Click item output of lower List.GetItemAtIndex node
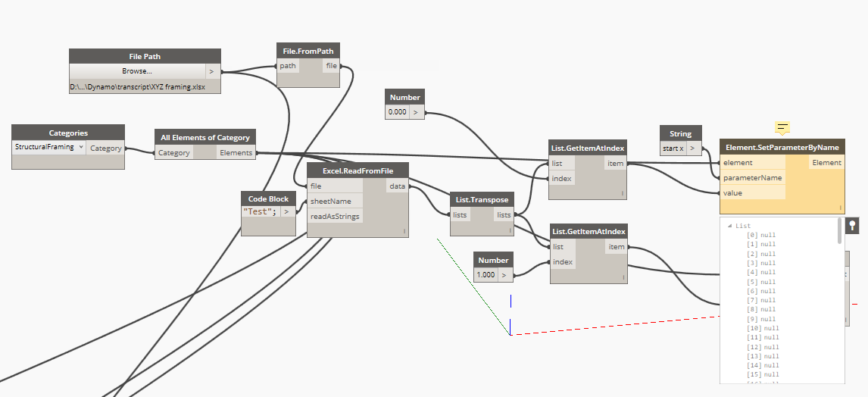The image size is (868, 397). click(616, 247)
